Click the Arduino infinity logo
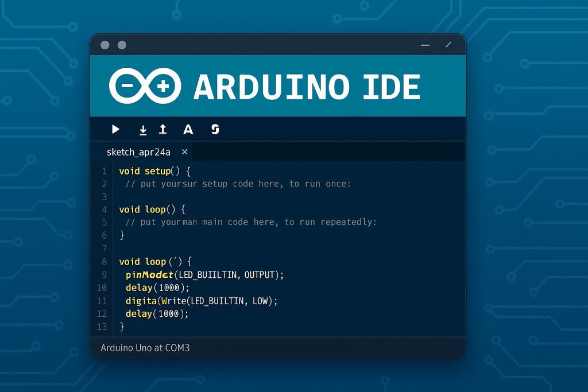Image resolution: width=588 pixels, height=392 pixels. point(145,86)
